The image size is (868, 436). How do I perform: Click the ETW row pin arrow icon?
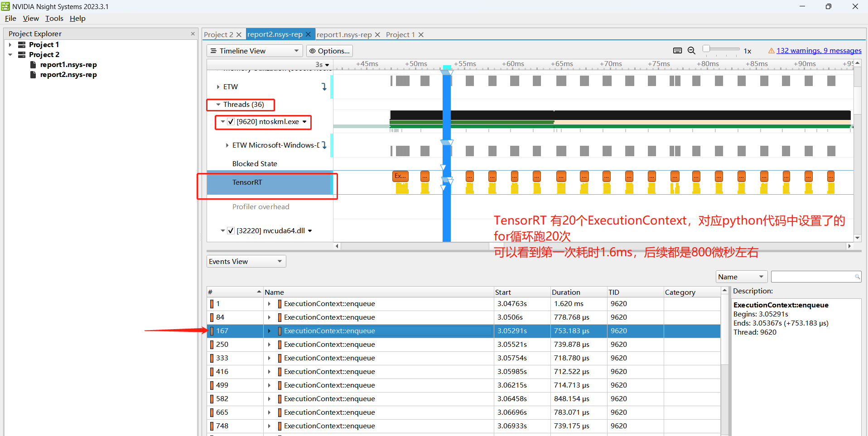324,86
